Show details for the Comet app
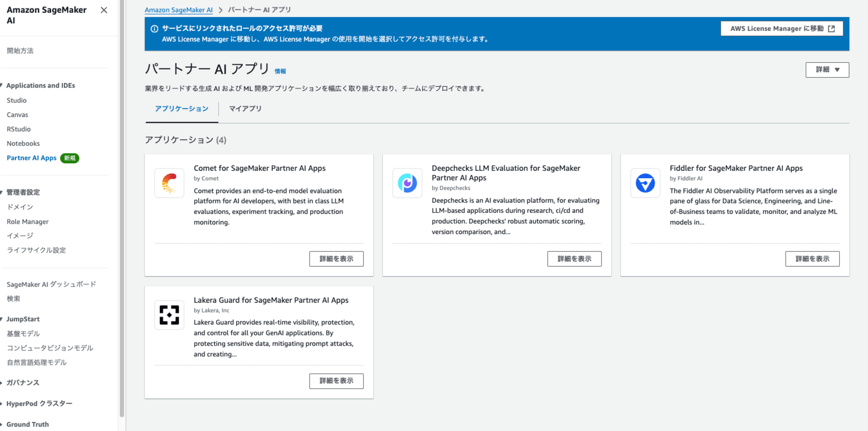This screenshot has width=868, height=431. (336, 259)
